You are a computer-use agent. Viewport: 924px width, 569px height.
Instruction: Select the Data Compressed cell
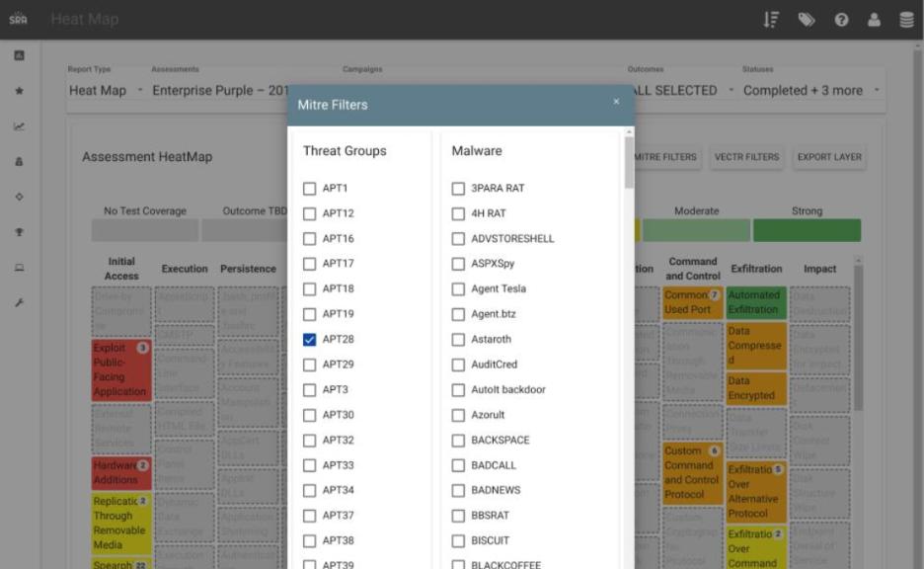coord(756,346)
